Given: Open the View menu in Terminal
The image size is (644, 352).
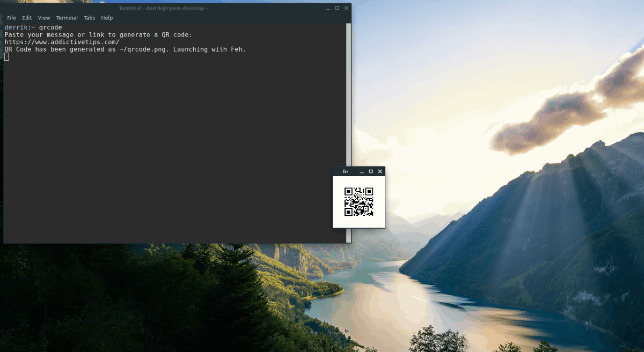Looking at the screenshot, I should [44, 18].
